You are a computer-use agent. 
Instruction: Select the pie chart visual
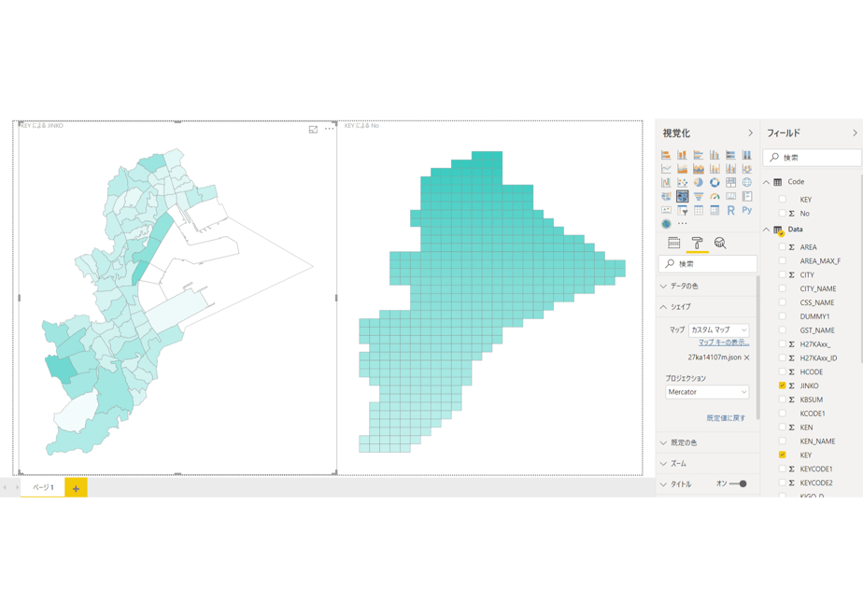pos(699,183)
